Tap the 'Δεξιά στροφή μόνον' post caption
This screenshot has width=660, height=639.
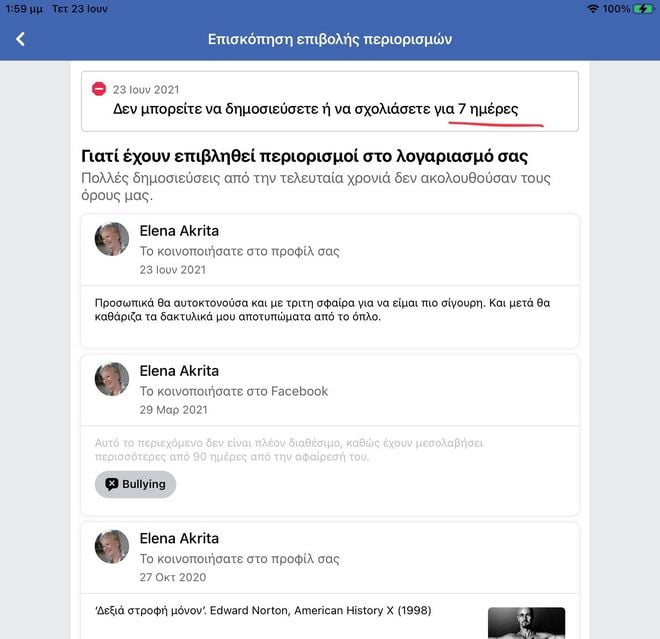[263, 610]
